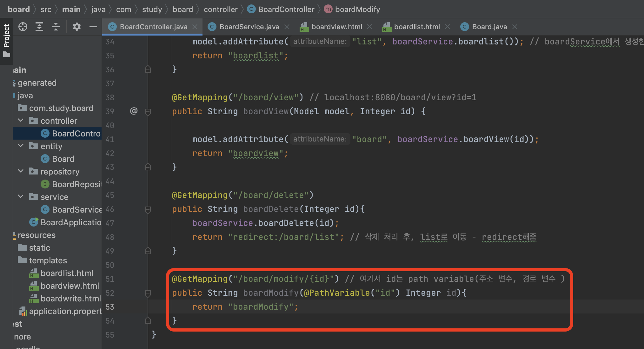Click the @ gutter icon on line 39

pos(134,111)
